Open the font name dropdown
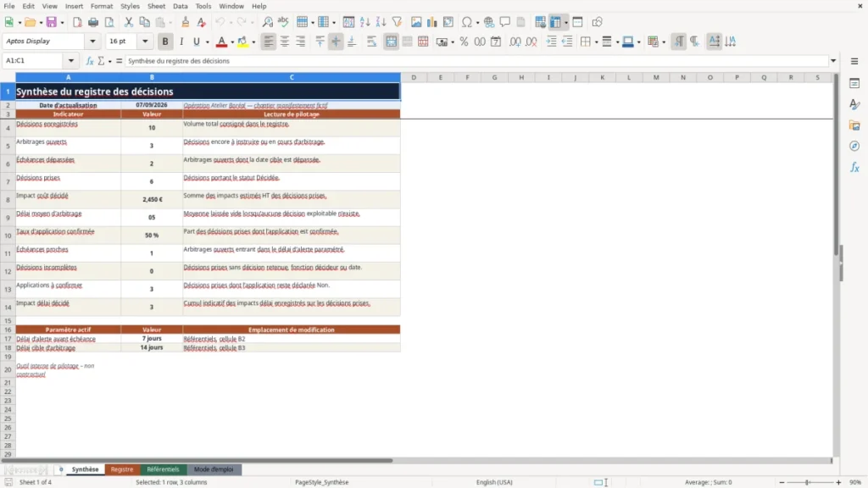 click(x=92, y=41)
